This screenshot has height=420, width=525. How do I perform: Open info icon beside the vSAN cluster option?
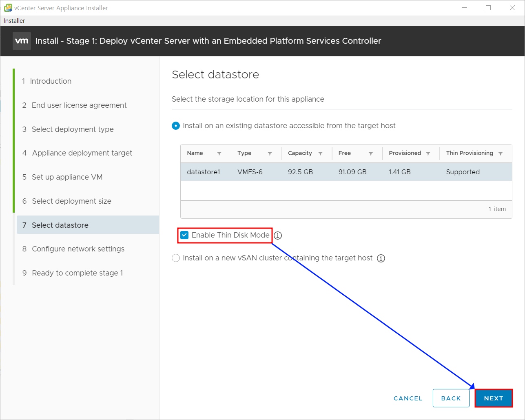click(x=381, y=258)
